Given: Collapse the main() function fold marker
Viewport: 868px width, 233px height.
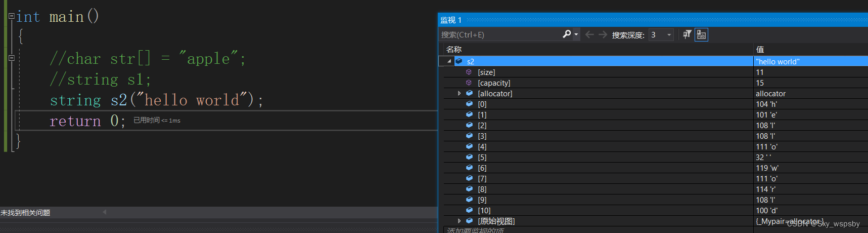Looking at the screenshot, I should [x=11, y=16].
